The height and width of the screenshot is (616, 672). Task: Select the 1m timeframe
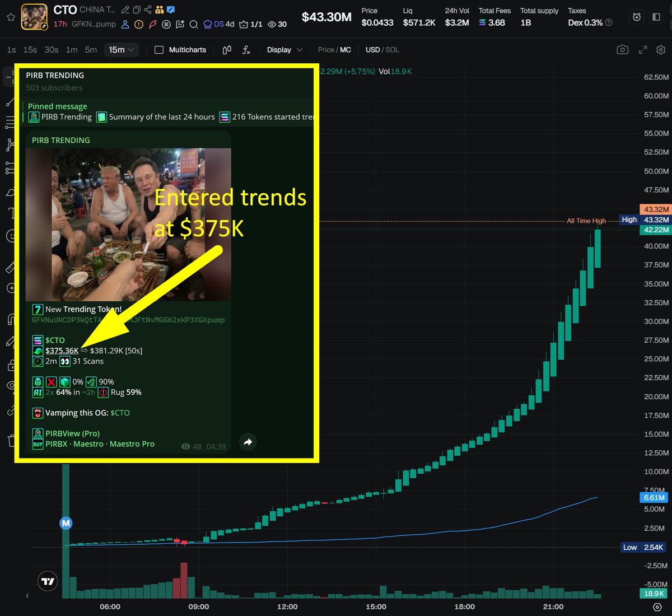point(72,50)
